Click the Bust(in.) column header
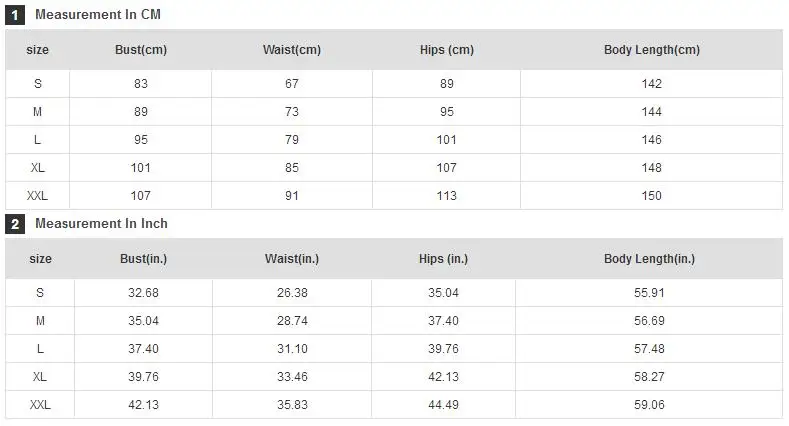 (x=143, y=259)
